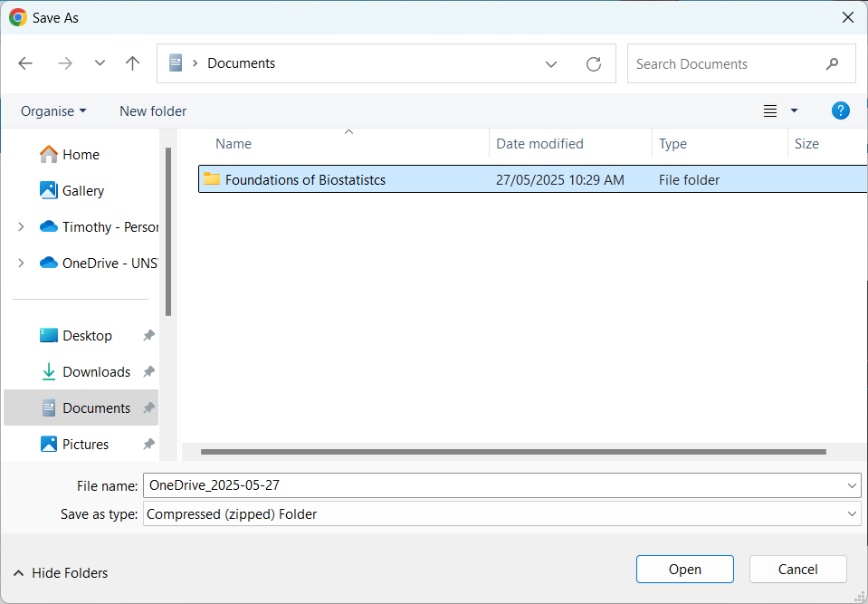Image resolution: width=868 pixels, height=604 pixels.
Task: Select Downloads in quick access
Action: click(96, 372)
